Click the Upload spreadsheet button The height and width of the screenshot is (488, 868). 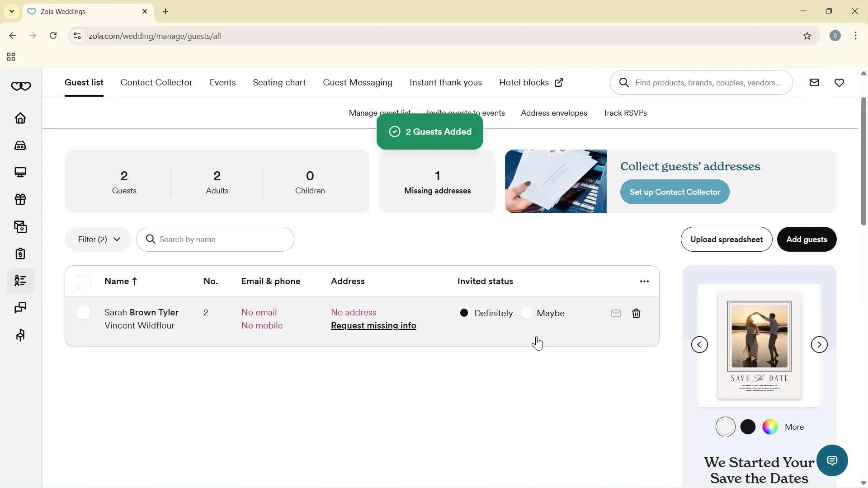click(726, 239)
